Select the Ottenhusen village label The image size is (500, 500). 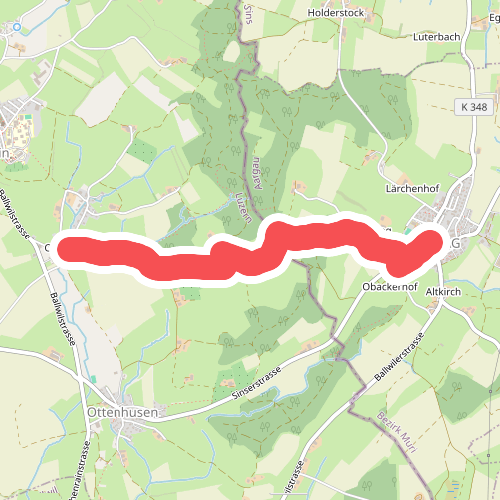tap(122, 412)
